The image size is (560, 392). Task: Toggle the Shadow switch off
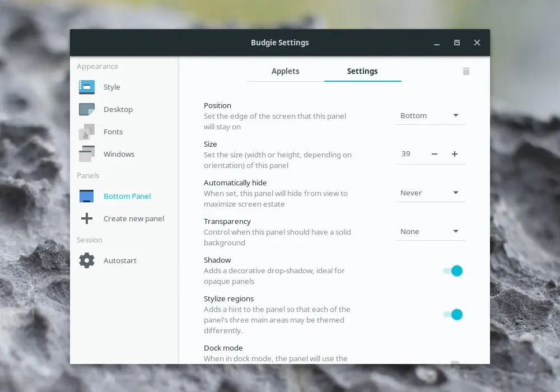[453, 271]
